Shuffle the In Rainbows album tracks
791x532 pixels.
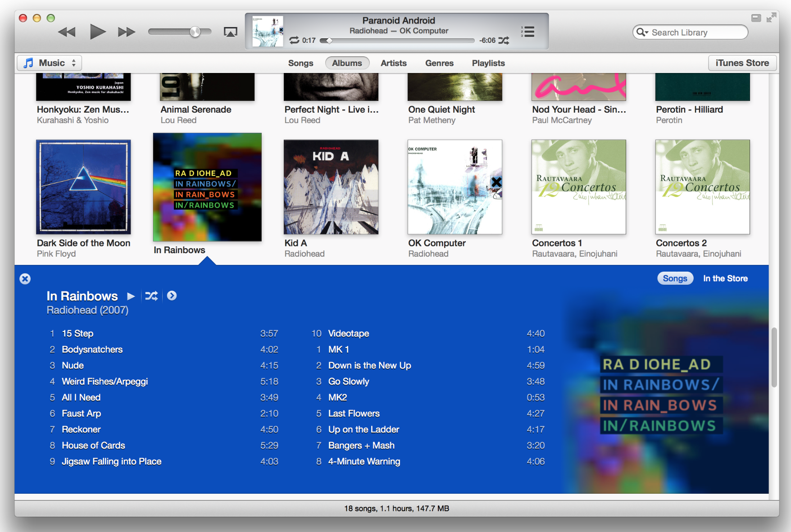[x=151, y=296]
